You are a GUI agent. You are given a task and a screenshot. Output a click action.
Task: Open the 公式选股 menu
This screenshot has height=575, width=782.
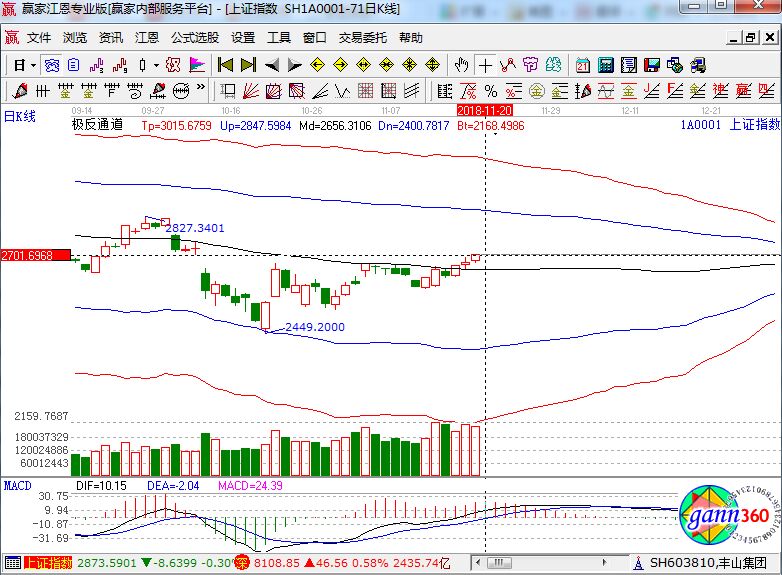(194, 38)
